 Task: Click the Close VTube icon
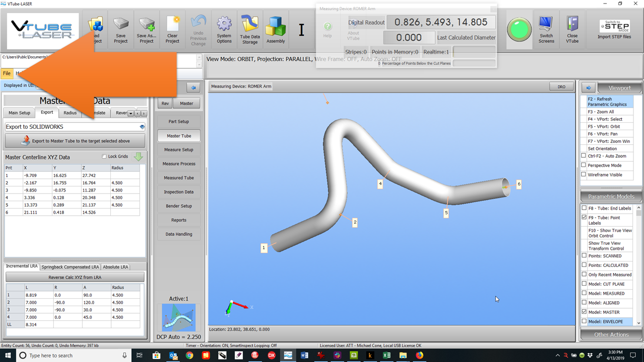coord(572,29)
